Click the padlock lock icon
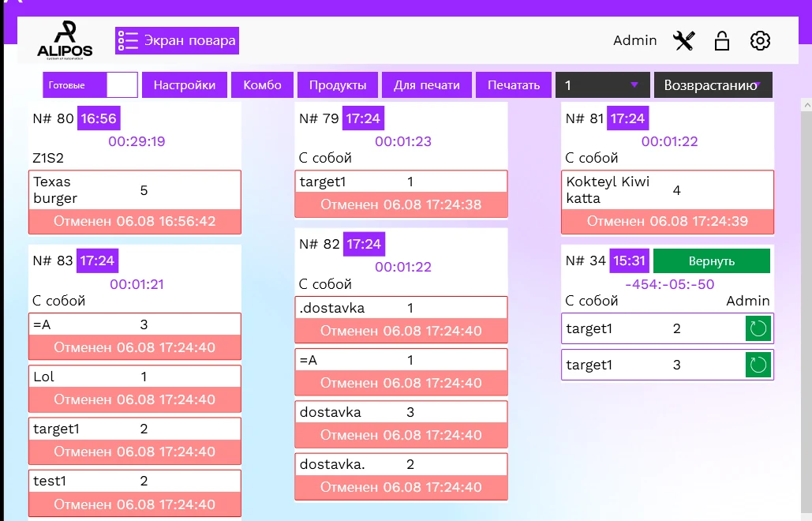Image resolution: width=812 pixels, height=521 pixels. (722, 40)
